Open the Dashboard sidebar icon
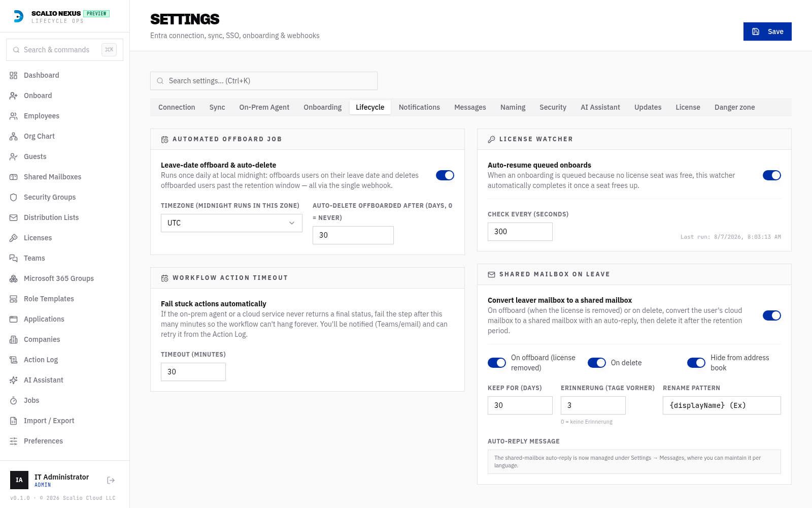The width and height of the screenshot is (812, 508). tap(14, 75)
